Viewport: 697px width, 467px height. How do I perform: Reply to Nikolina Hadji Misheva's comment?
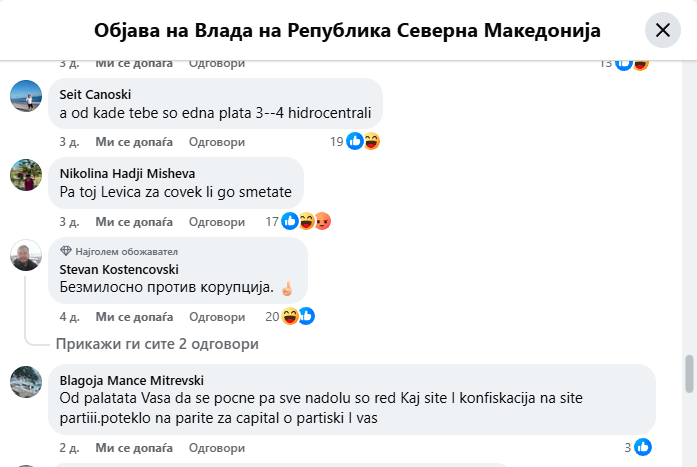pos(217,221)
